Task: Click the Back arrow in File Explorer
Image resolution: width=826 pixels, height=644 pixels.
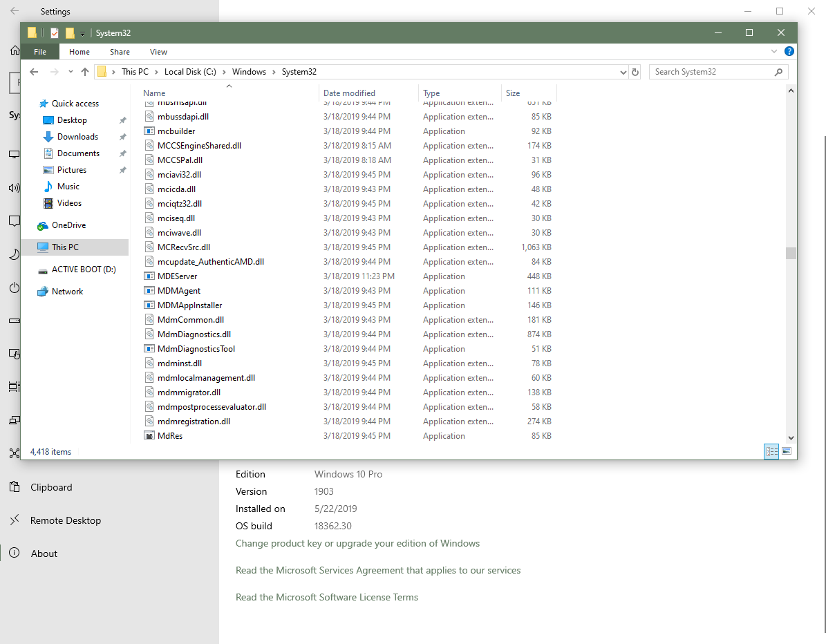Action: (35, 72)
